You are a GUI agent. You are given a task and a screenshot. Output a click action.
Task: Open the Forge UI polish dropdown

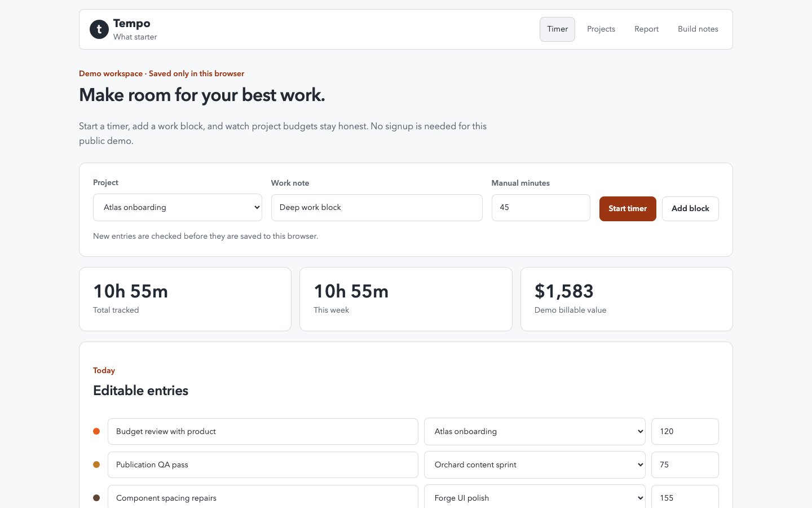535,497
